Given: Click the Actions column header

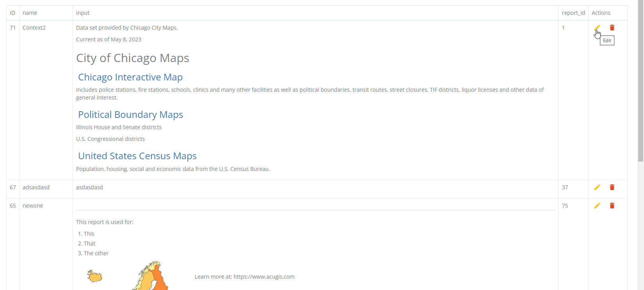Looking at the screenshot, I should [601, 13].
